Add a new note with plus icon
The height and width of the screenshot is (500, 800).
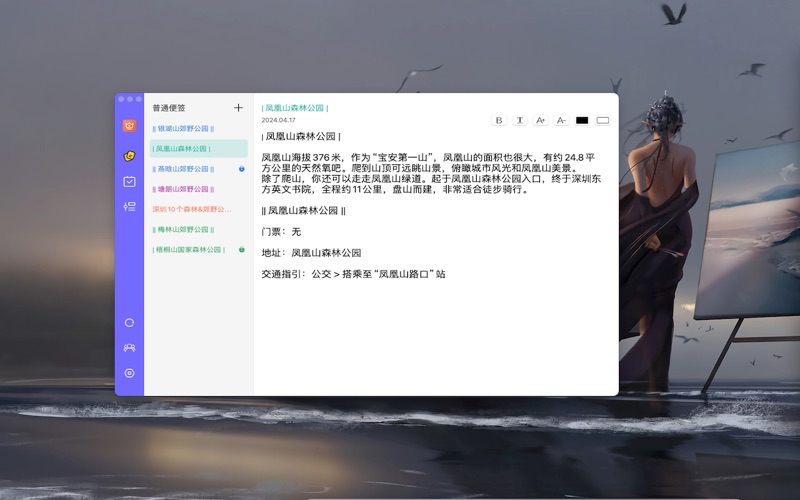tap(238, 108)
